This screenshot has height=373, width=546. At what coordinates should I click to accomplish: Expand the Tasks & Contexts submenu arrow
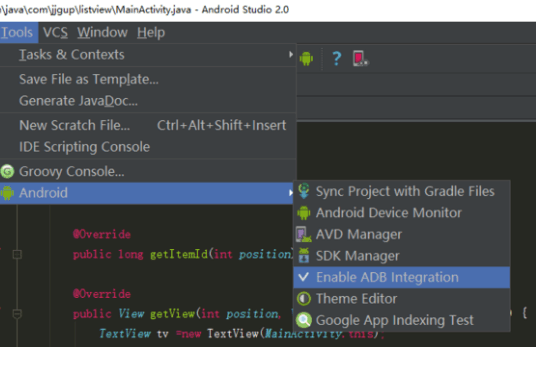point(290,55)
